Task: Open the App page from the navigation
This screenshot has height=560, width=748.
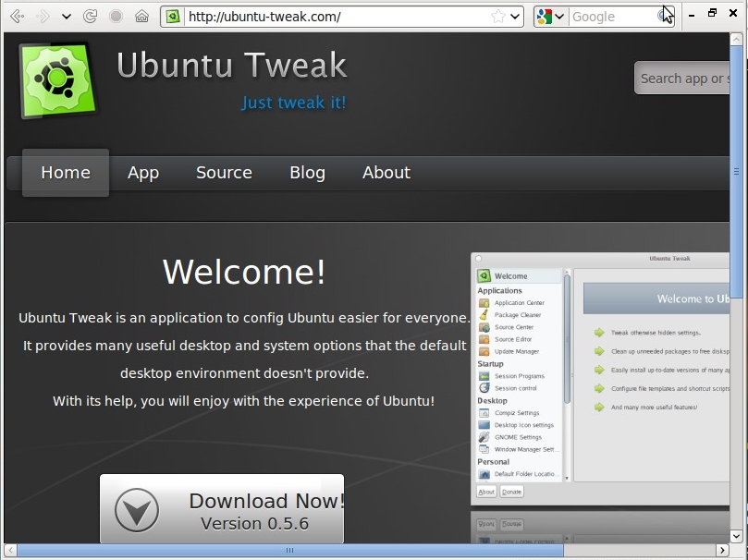Action: (143, 173)
